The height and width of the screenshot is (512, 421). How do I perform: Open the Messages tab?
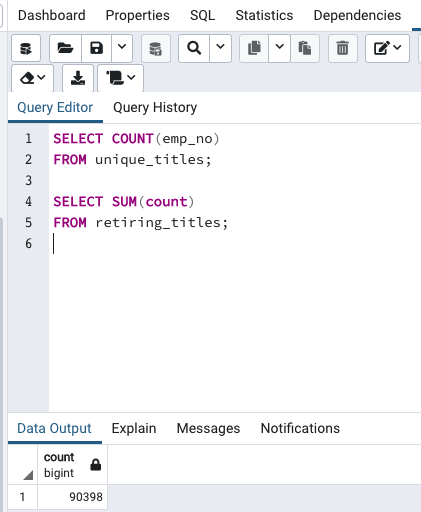pos(208,428)
